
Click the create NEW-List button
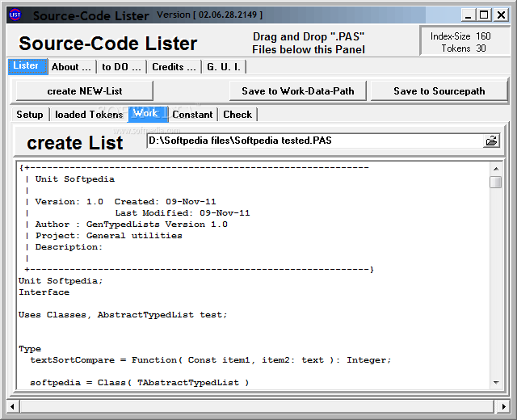pyautogui.click(x=84, y=91)
